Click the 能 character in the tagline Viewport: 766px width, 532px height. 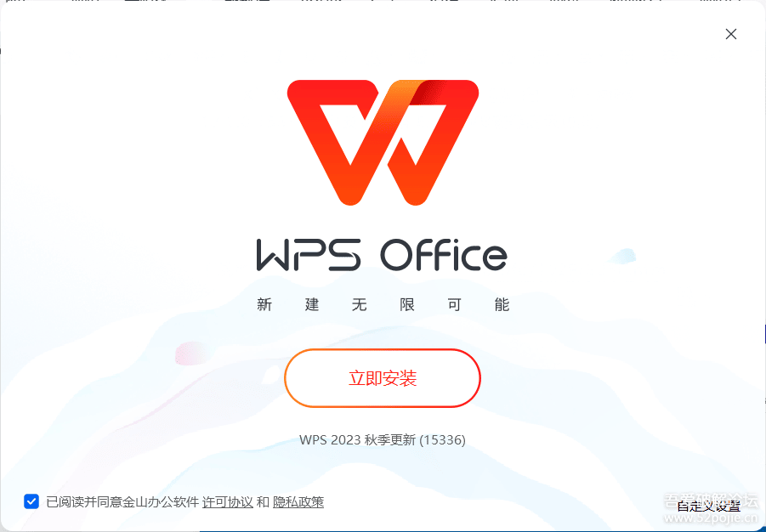pyautogui.click(x=502, y=305)
